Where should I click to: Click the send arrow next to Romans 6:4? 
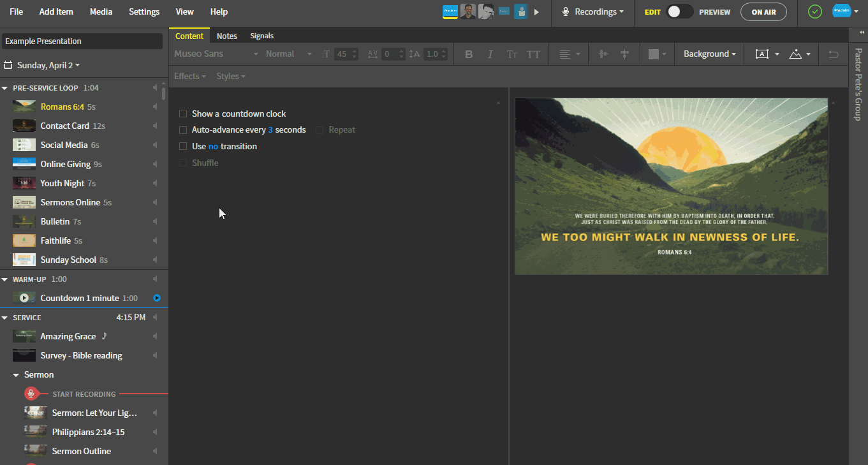[x=155, y=107]
